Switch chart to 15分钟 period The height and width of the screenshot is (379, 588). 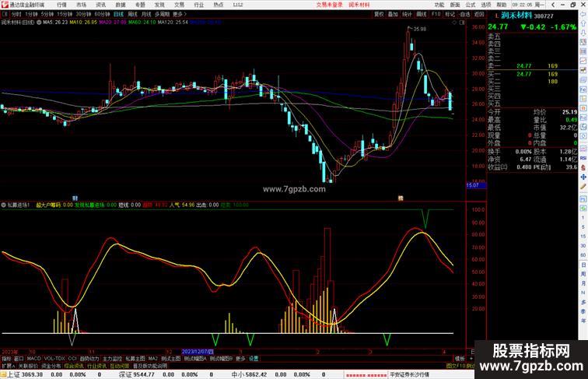[x=65, y=14]
